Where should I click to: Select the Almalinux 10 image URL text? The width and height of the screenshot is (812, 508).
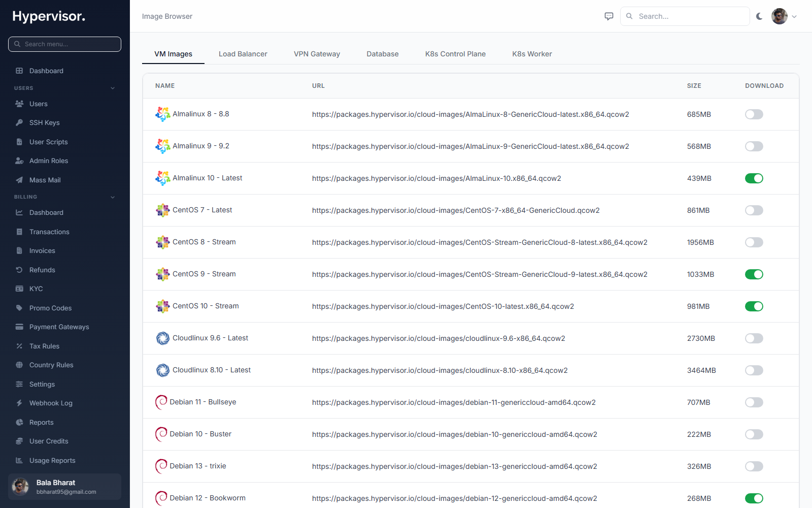(x=436, y=178)
